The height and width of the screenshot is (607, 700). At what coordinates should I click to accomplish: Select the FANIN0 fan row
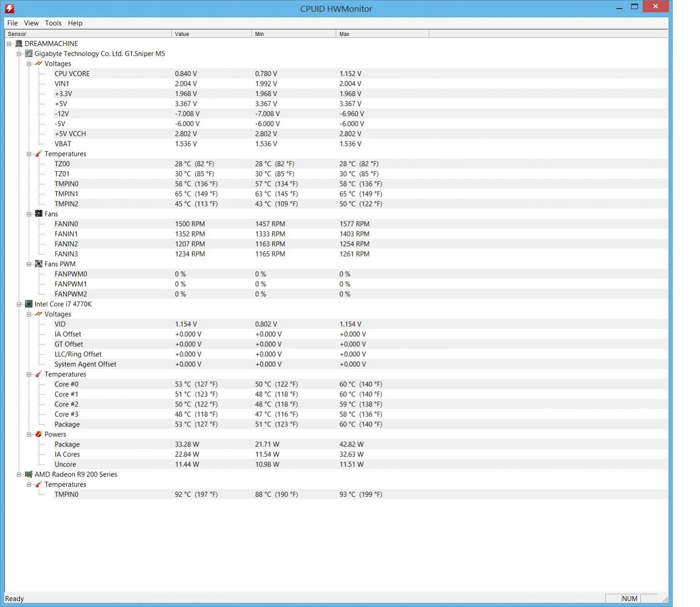click(x=360, y=224)
